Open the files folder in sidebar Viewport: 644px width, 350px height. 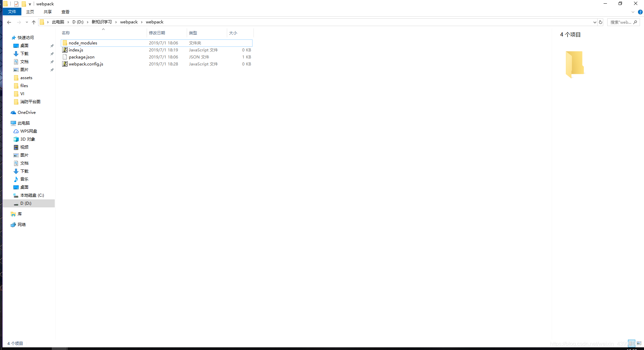24,86
